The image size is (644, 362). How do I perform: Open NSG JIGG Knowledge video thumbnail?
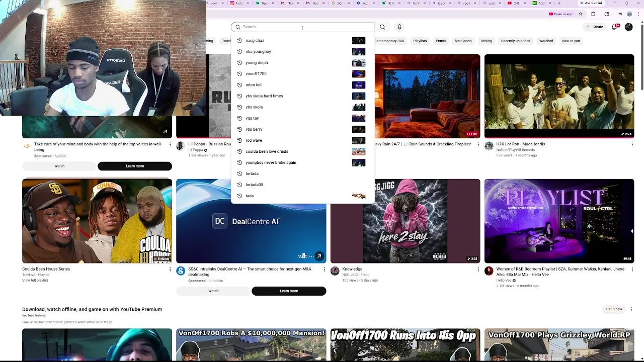(x=405, y=221)
